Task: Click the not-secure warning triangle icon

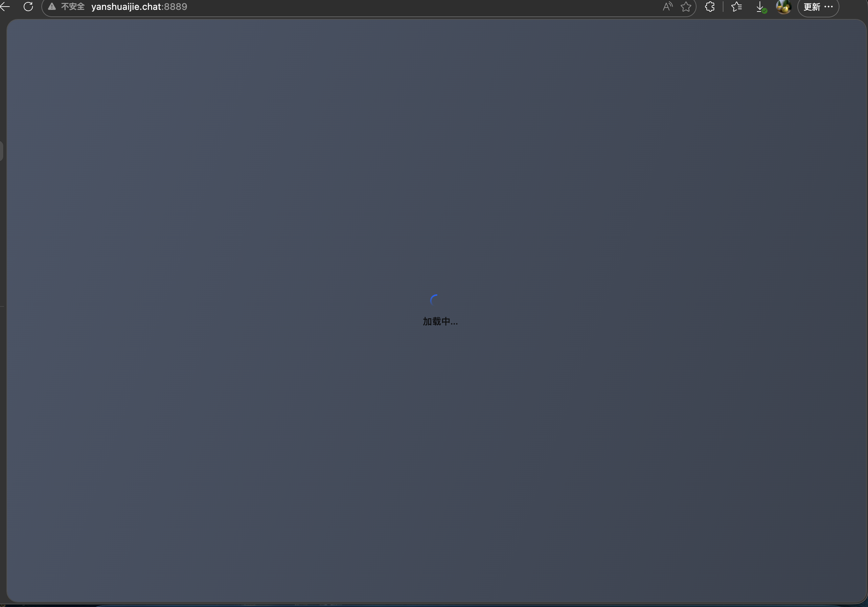Action: 52,7
